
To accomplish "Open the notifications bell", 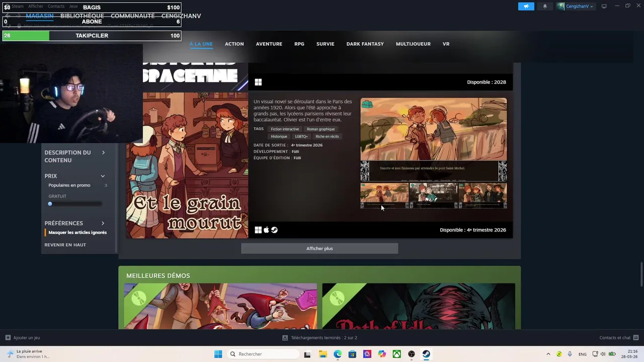I will tap(545, 7).
